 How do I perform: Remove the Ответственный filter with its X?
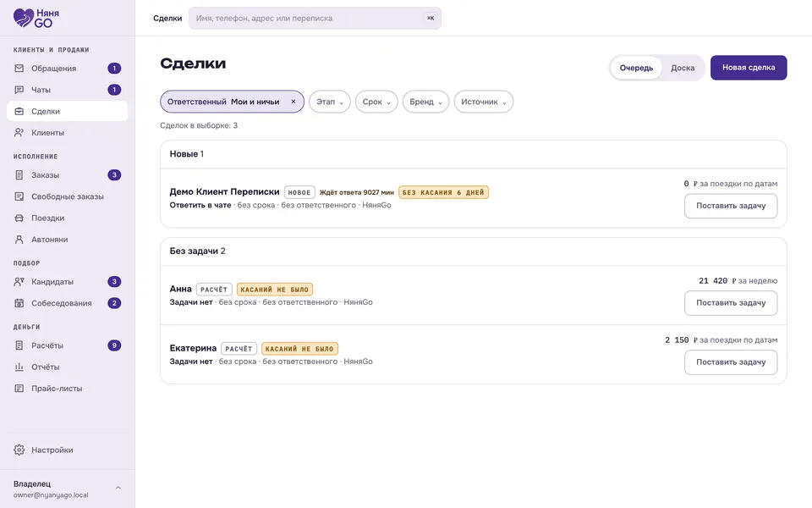pos(294,102)
